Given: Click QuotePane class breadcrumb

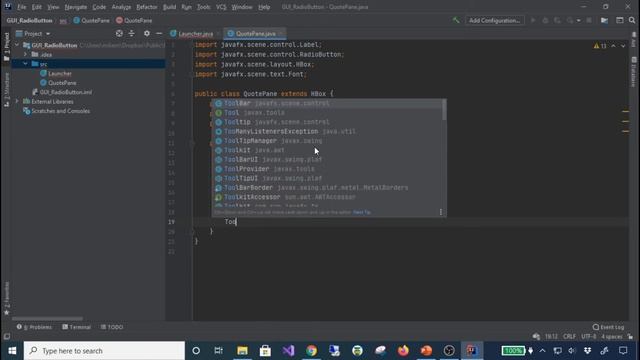Looking at the screenshot, I should 91,20.
